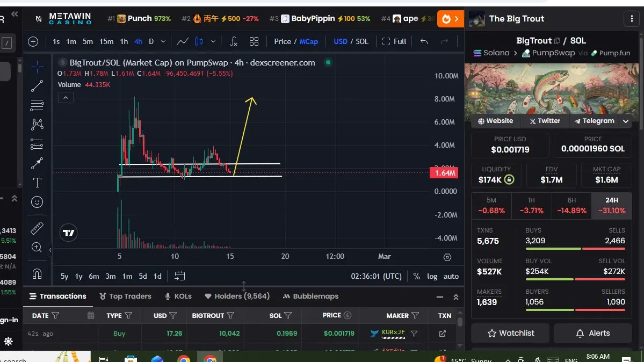The height and width of the screenshot is (362, 644).
Task: Open the transaction link for KURxJF
Action: [x=443, y=334]
